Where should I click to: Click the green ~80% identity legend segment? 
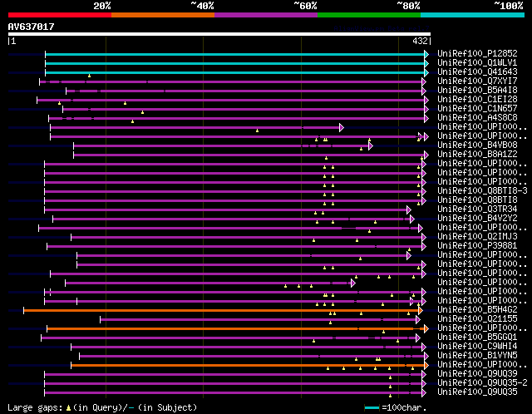(x=369, y=15)
